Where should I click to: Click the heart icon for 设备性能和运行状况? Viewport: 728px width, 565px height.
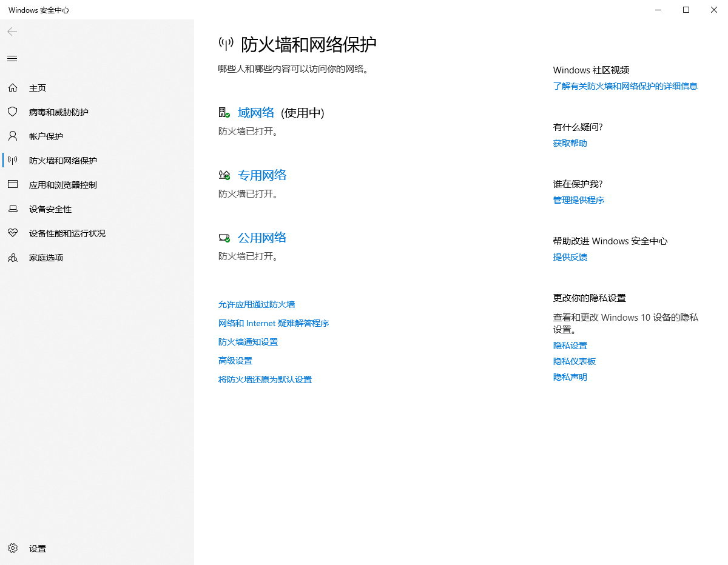[x=12, y=233]
